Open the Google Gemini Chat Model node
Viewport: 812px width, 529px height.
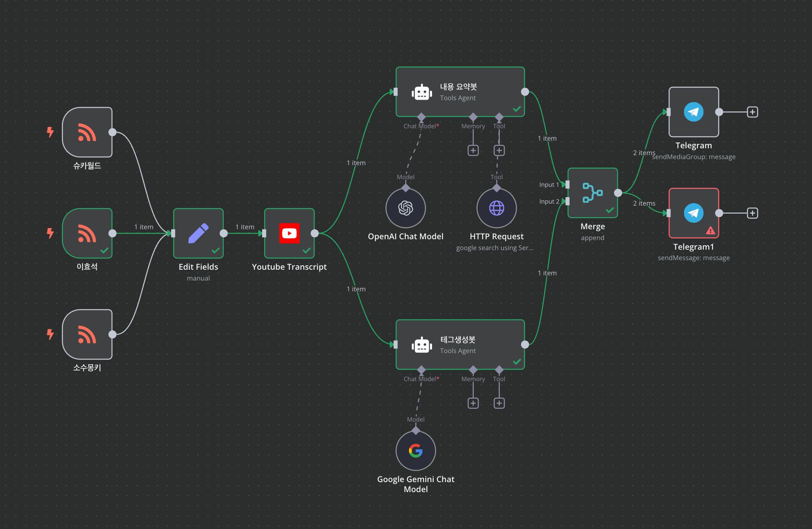(x=416, y=450)
